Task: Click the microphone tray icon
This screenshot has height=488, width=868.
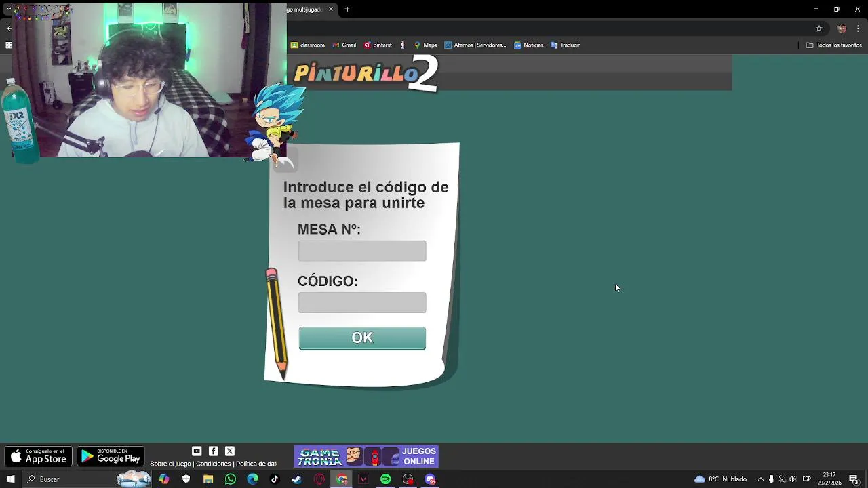Action: pyautogui.click(x=772, y=479)
